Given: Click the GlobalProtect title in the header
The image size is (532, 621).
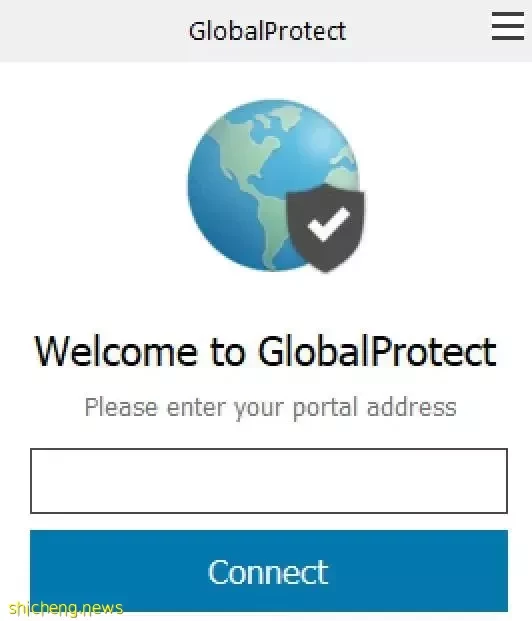Looking at the screenshot, I should tap(267, 31).
